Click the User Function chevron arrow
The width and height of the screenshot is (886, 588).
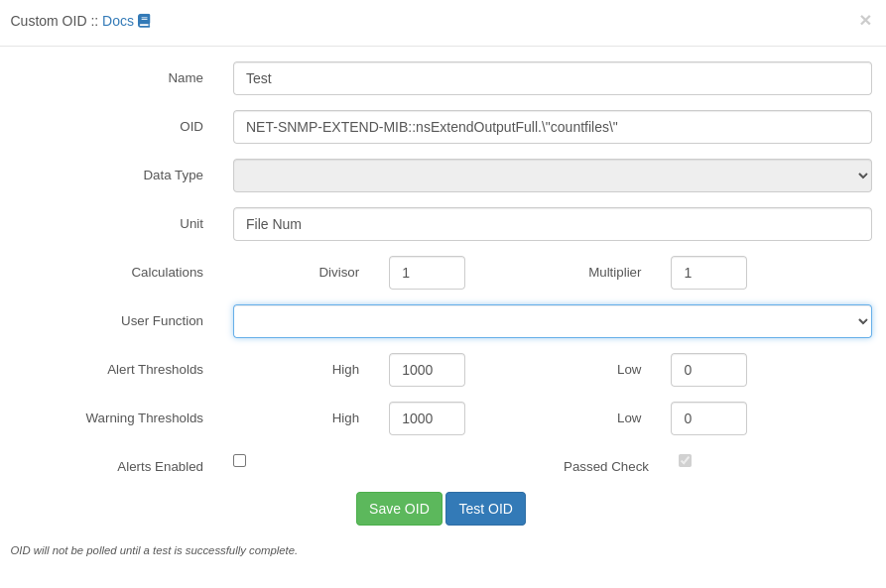tap(862, 321)
